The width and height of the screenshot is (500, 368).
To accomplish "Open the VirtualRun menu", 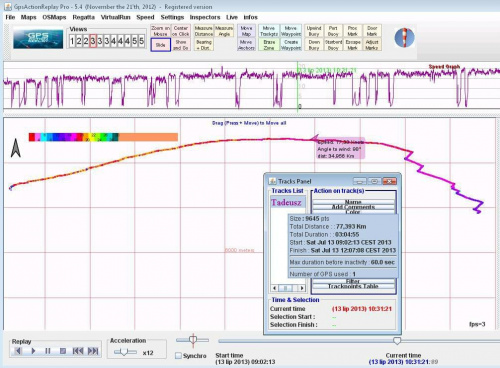I will pyautogui.click(x=115, y=17).
